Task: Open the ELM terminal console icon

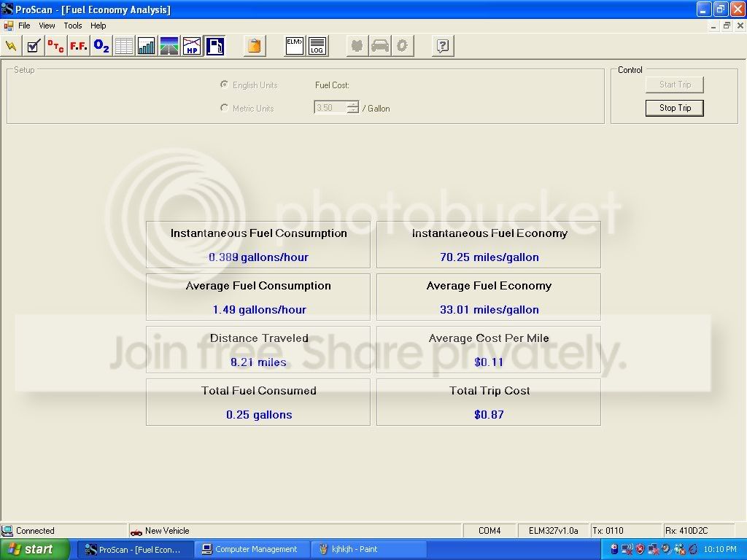Action: coord(295,47)
